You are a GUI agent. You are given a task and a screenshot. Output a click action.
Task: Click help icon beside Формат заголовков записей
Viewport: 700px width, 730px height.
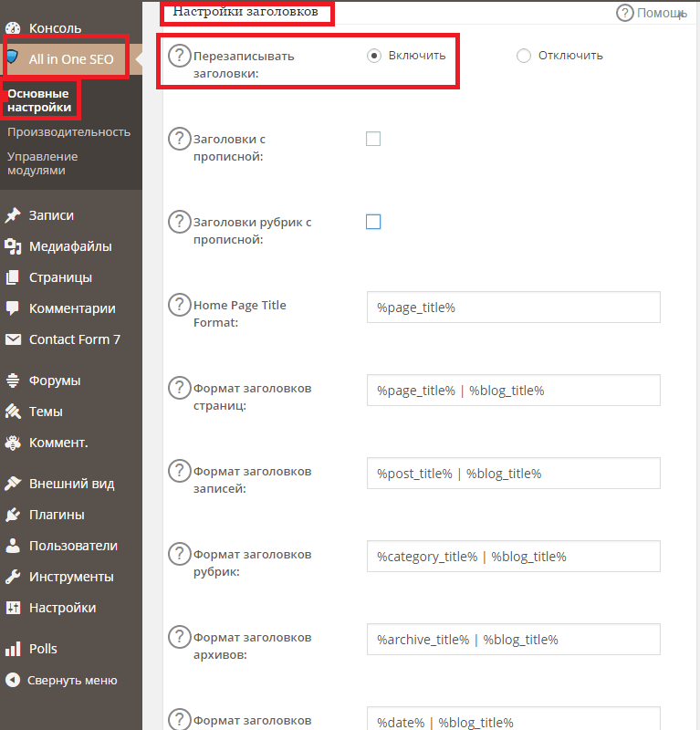179,471
